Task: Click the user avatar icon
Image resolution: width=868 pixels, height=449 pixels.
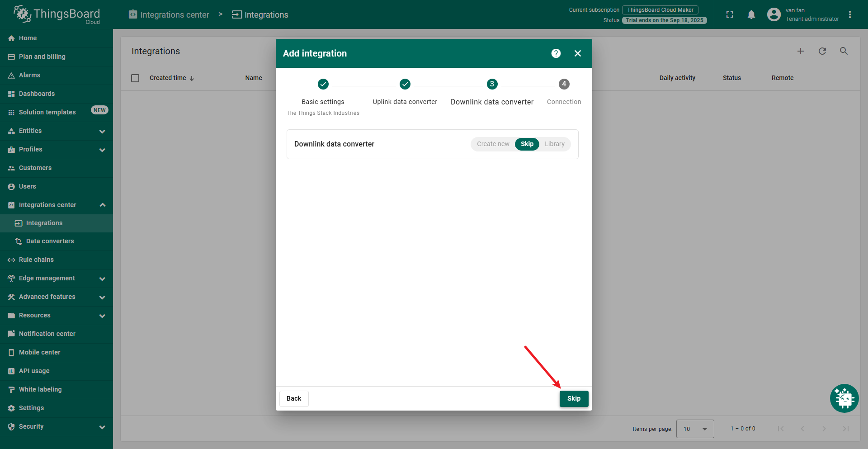Action: [774, 14]
